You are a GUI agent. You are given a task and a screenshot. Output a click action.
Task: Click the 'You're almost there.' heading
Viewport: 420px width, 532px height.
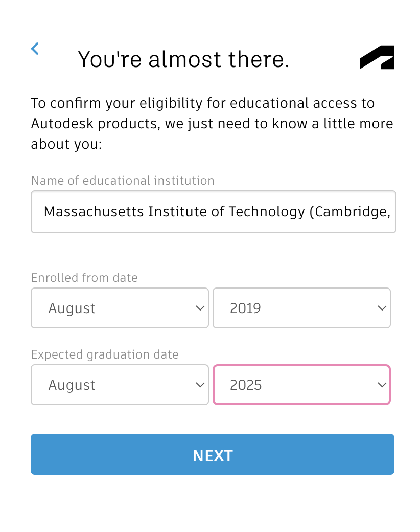(183, 59)
